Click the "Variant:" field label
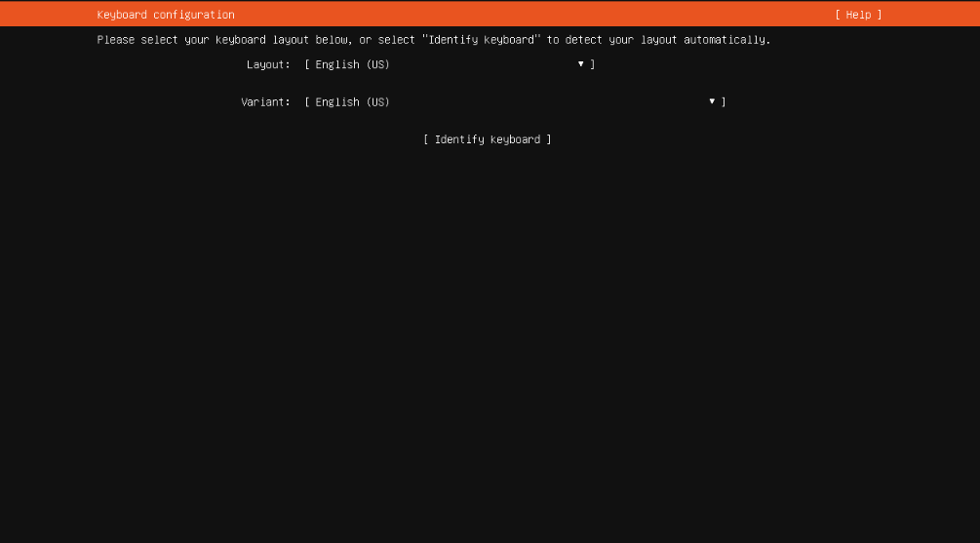Image resolution: width=980 pixels, height=543 pixels. (x=265, y=102)
